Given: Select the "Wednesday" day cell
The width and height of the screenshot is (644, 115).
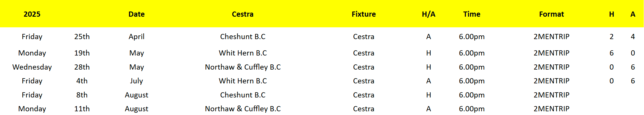Looking at the screenshot, I should (x=32, y=67).
